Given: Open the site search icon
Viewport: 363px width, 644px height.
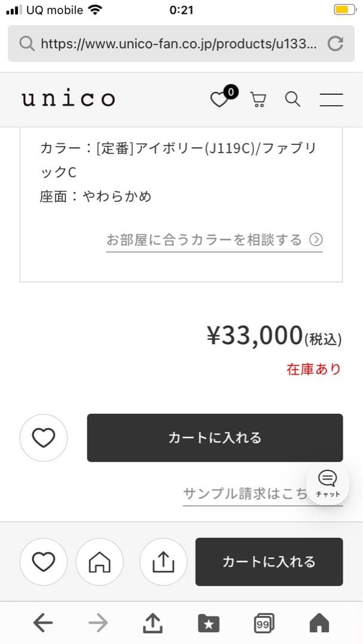Looking at the screenshot, I should point(292,100).
